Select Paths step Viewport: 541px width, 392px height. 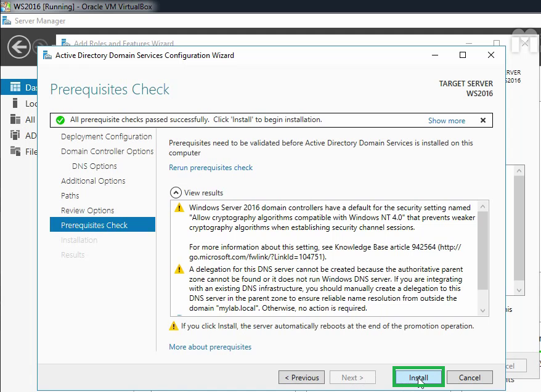click(70, 195)
